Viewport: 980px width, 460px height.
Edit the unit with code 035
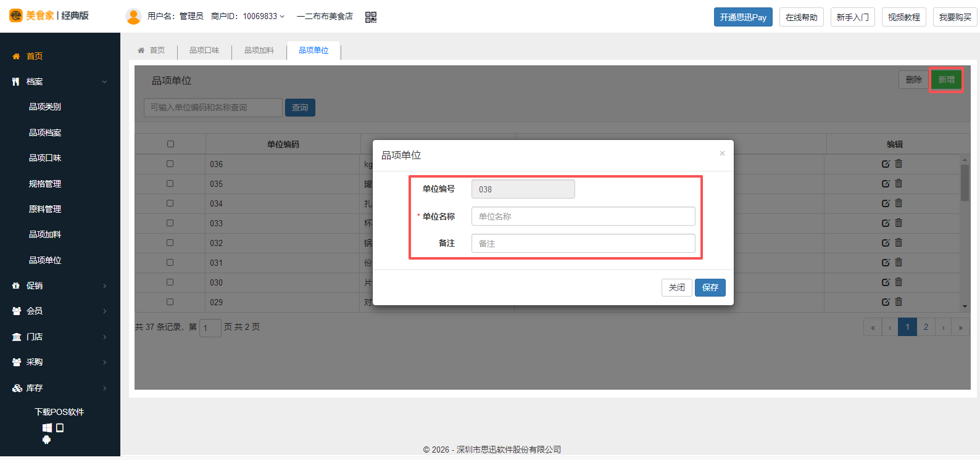886,184
